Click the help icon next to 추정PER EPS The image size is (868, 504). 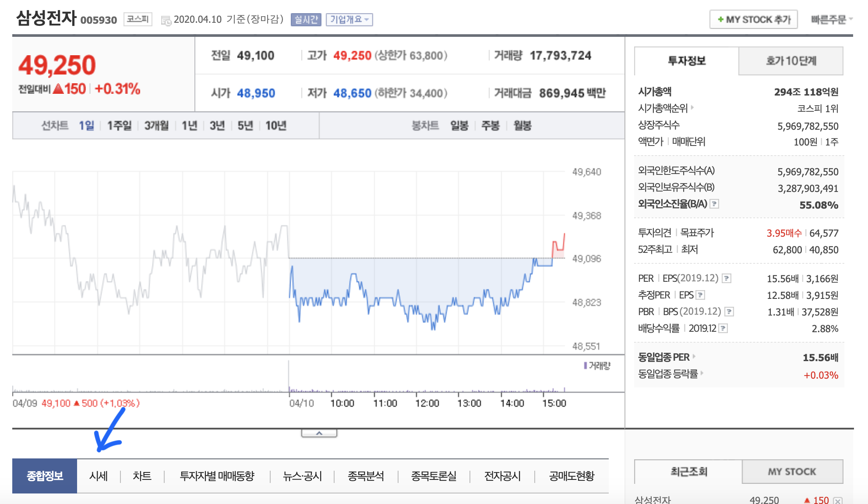coord(700,295)
